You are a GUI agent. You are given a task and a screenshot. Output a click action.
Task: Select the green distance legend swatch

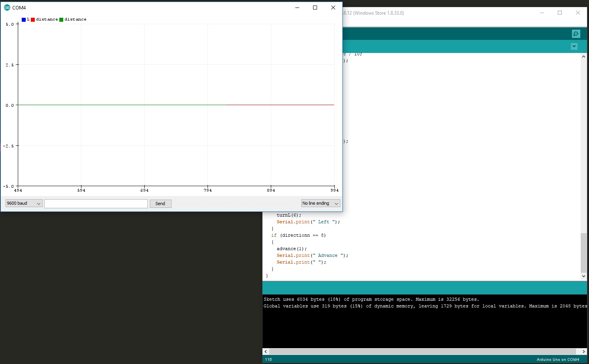click(61, 19)
